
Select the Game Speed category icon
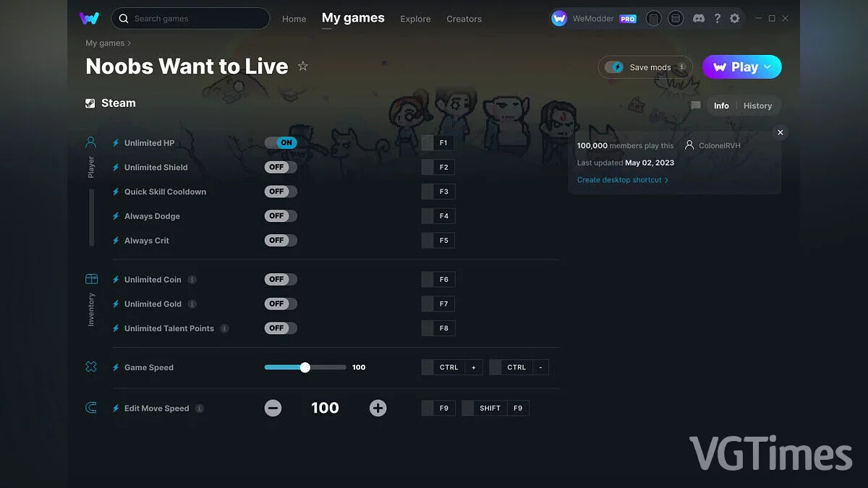click(91, 367)
